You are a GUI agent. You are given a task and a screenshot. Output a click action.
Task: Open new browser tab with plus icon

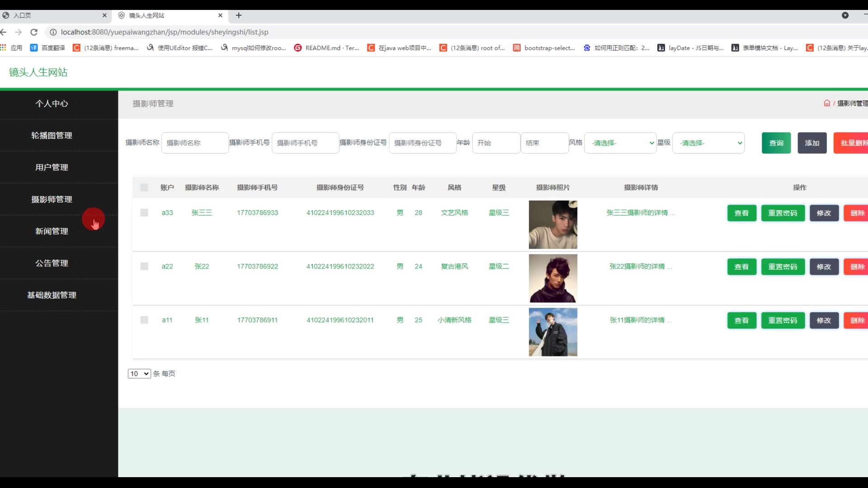pyautogui.click(x=239, y=15)
